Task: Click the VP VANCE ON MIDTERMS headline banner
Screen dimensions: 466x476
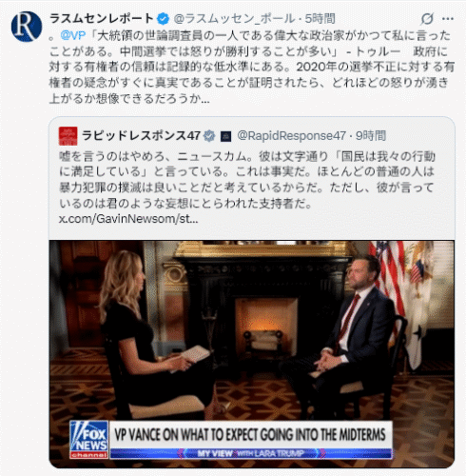Action: 250,435
